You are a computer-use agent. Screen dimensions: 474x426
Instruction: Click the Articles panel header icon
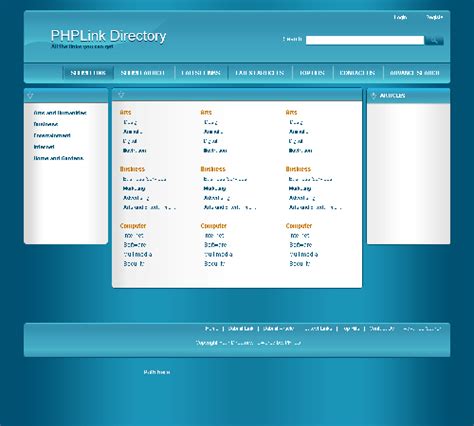tap(373, 96)
